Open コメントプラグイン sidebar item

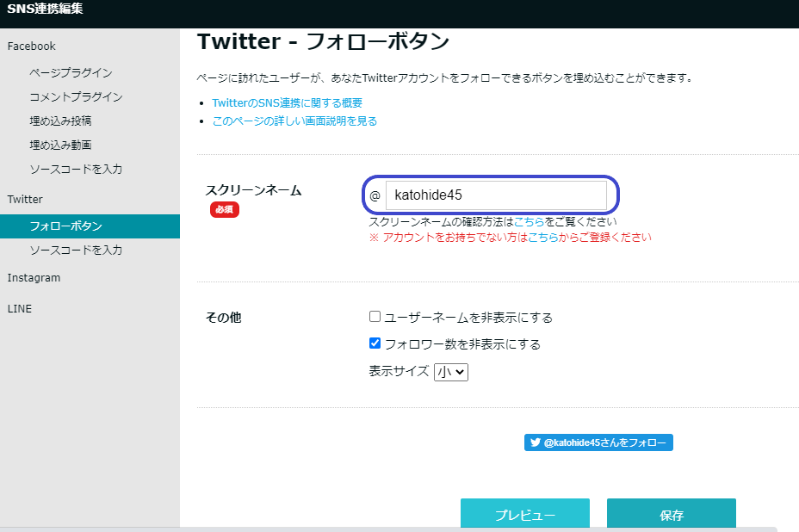pos(76,96)
